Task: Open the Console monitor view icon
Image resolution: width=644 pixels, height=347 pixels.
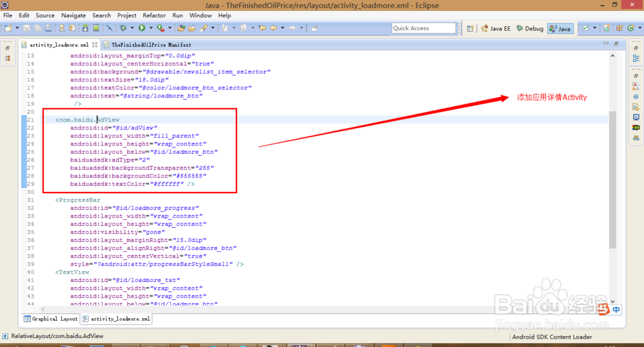Action: [x=636, y=117]
